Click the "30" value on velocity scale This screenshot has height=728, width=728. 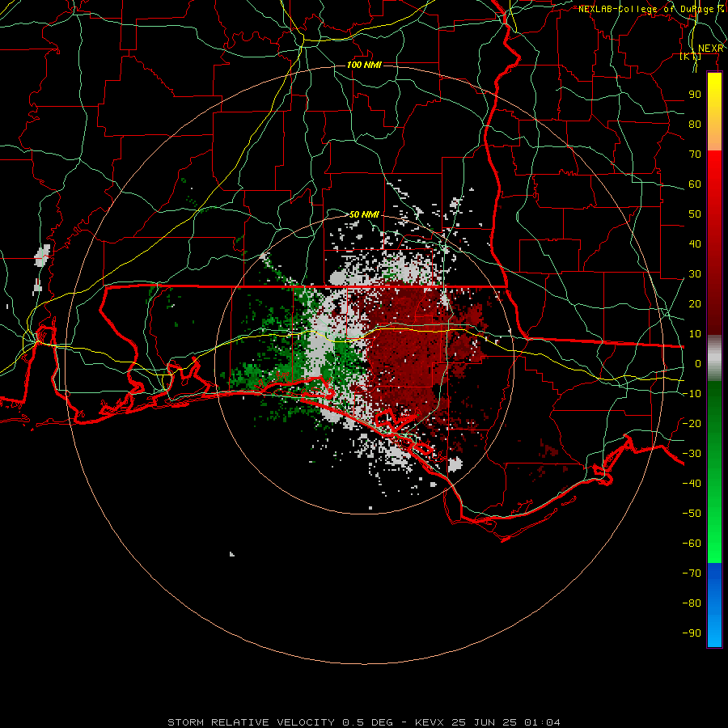(x=695, y=274)
